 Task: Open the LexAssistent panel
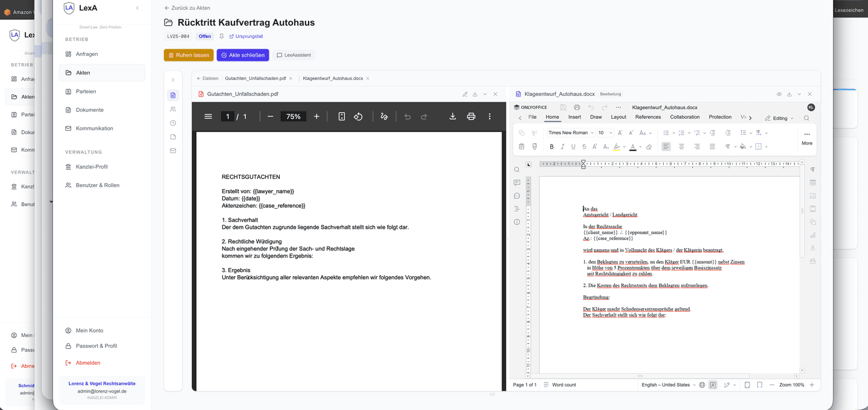pyautogui.click(x=294, y=55)
